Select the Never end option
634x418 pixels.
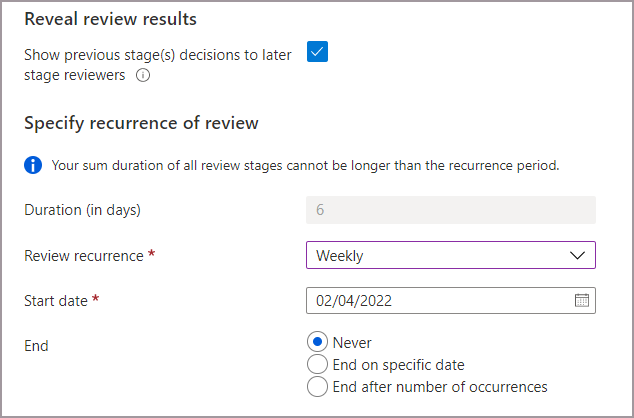click(317, 343)
